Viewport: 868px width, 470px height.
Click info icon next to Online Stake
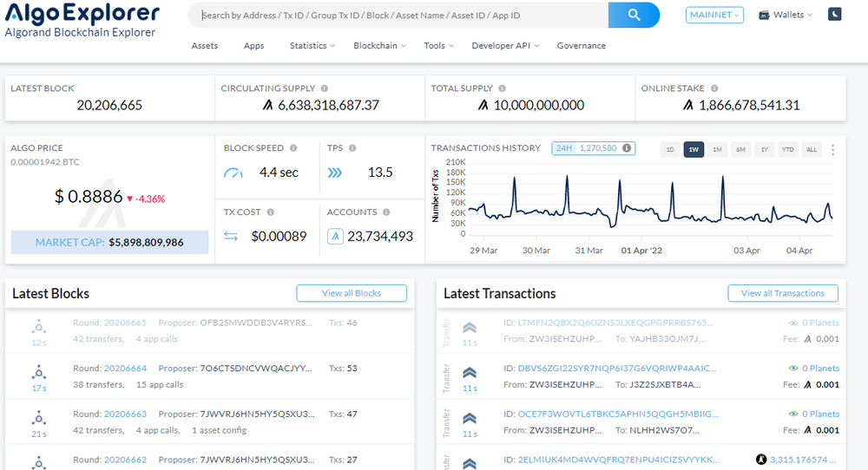click(x=714, y=88)
